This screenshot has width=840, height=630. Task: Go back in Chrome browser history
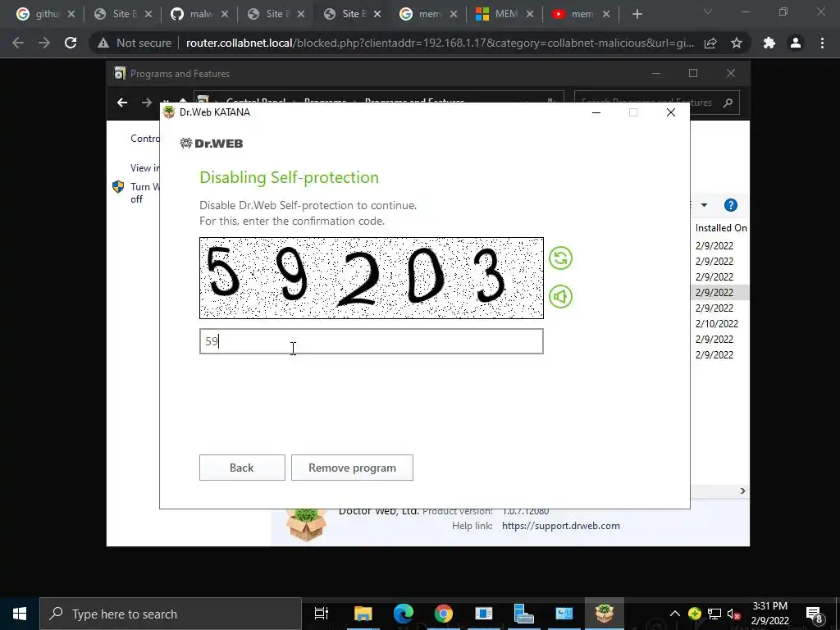(x=18, y=43)
